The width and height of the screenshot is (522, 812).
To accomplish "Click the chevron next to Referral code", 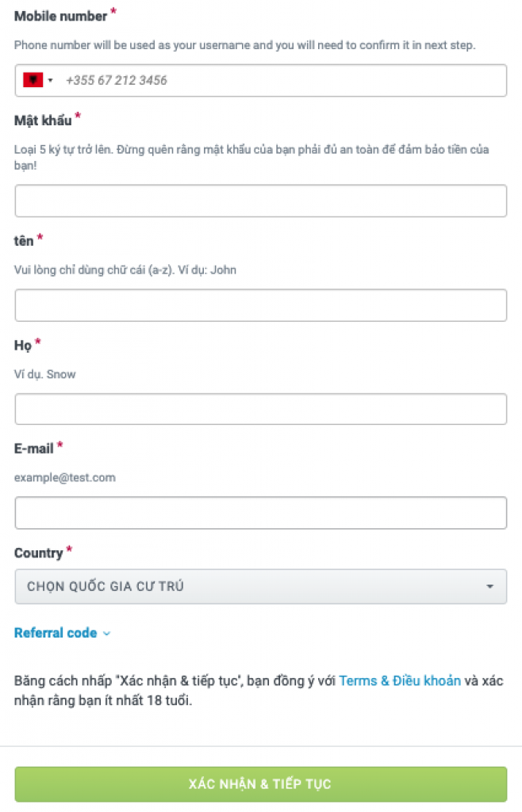I will (106, 634).
